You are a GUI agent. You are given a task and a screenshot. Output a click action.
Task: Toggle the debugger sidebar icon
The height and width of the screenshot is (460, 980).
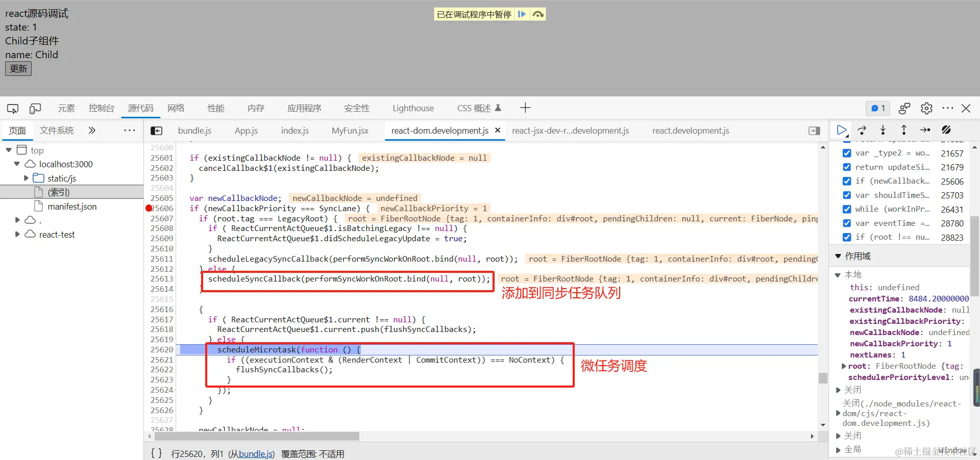click(x=815, y=131)
